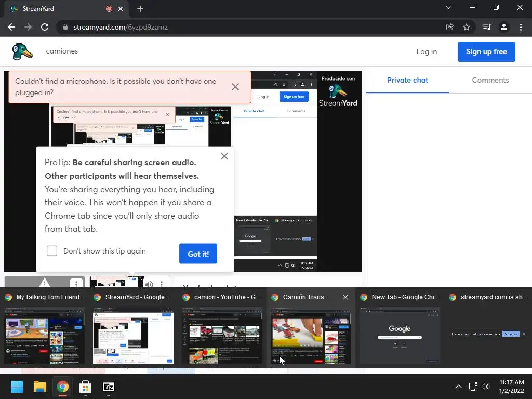
Task: Click the address bar URL
Action: coord(121,27)
